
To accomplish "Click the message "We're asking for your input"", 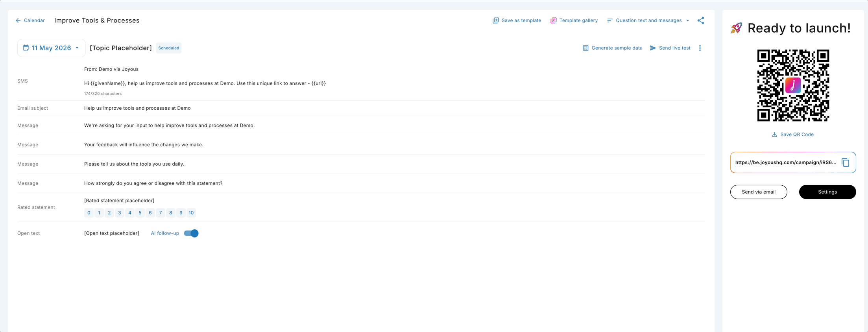I will click(169, 125).
